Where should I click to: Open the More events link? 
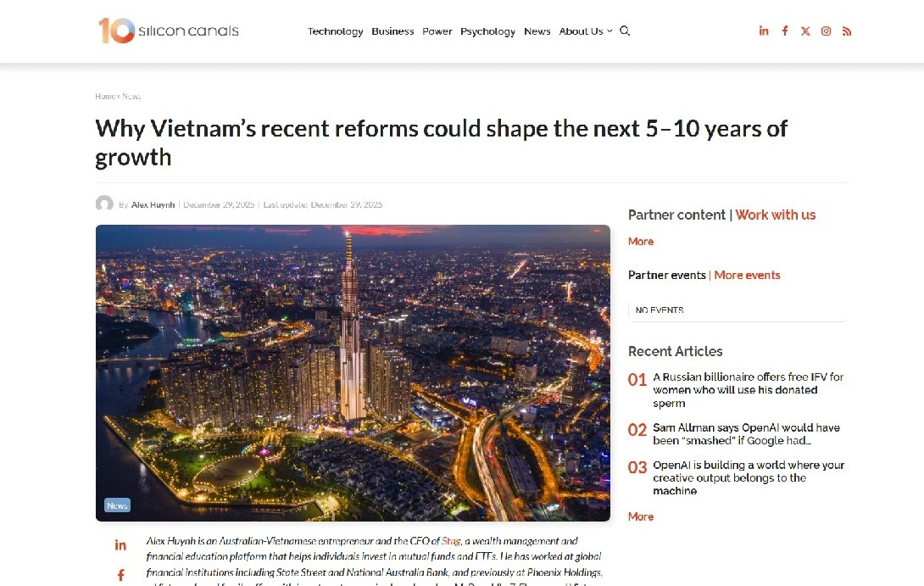[x=747, y=275]
